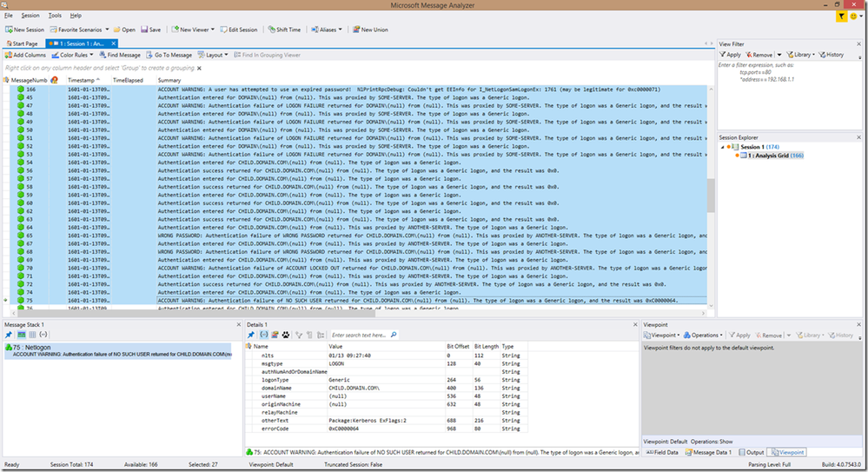Click the paw print icon in Details toolbar

point(286,335)
